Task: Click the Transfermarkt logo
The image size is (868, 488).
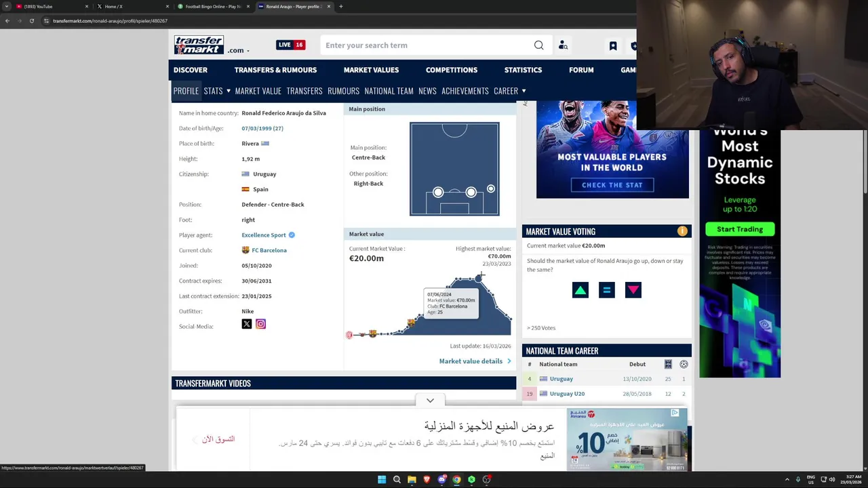Action: pos(199,45)
